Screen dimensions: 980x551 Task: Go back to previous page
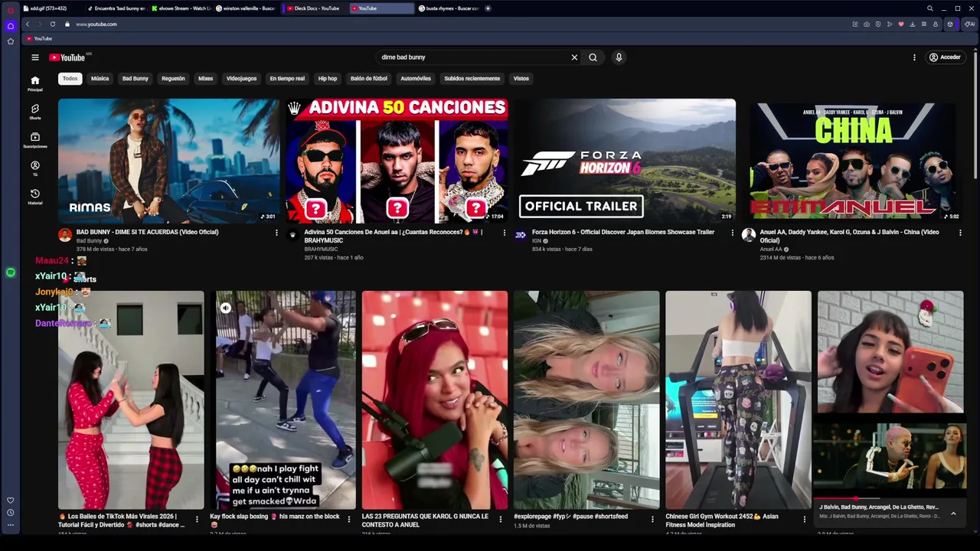[x=28, y=24]
